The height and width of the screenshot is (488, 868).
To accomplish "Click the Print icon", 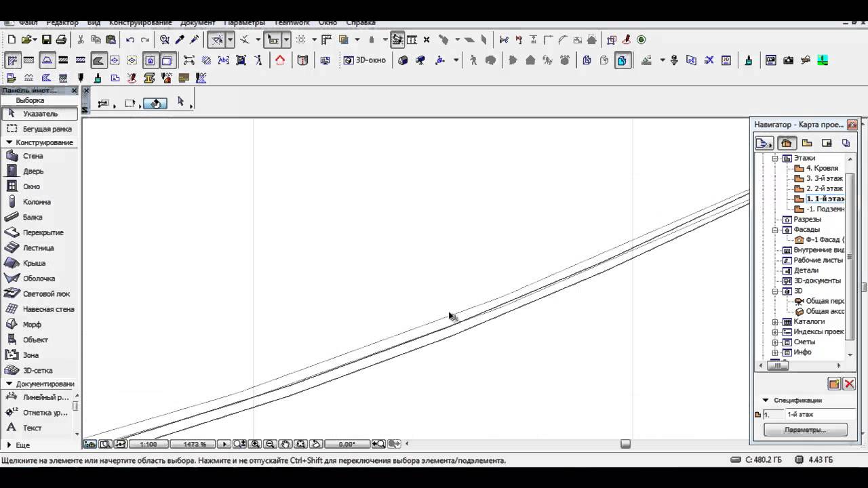I will [61, 40].
